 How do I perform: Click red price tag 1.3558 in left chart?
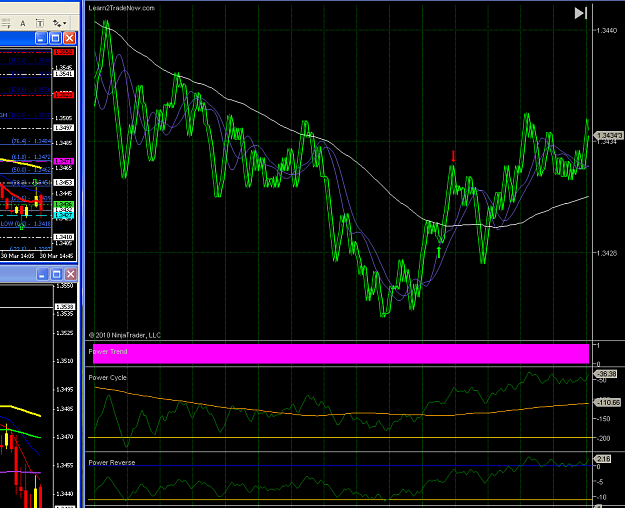[64, 52]
